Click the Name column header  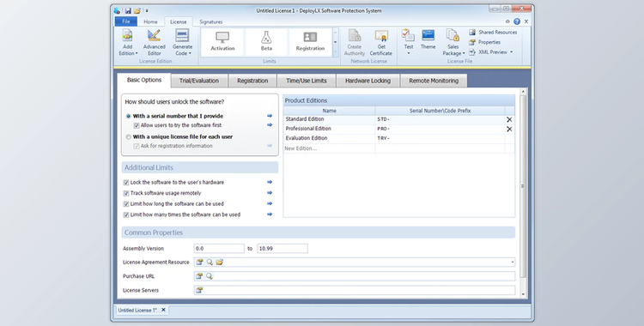point(329,111)
